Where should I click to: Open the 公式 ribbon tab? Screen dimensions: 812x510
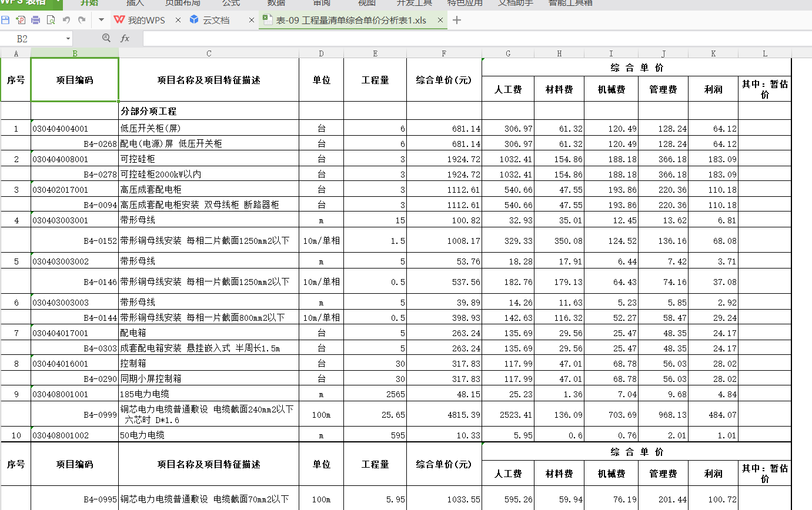coord(231,3)
